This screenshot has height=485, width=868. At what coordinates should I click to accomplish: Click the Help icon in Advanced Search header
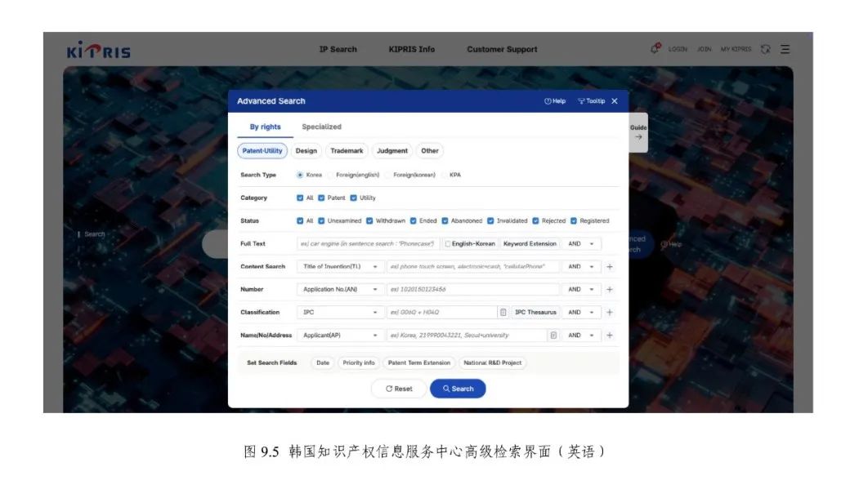[x=554, y=101]
